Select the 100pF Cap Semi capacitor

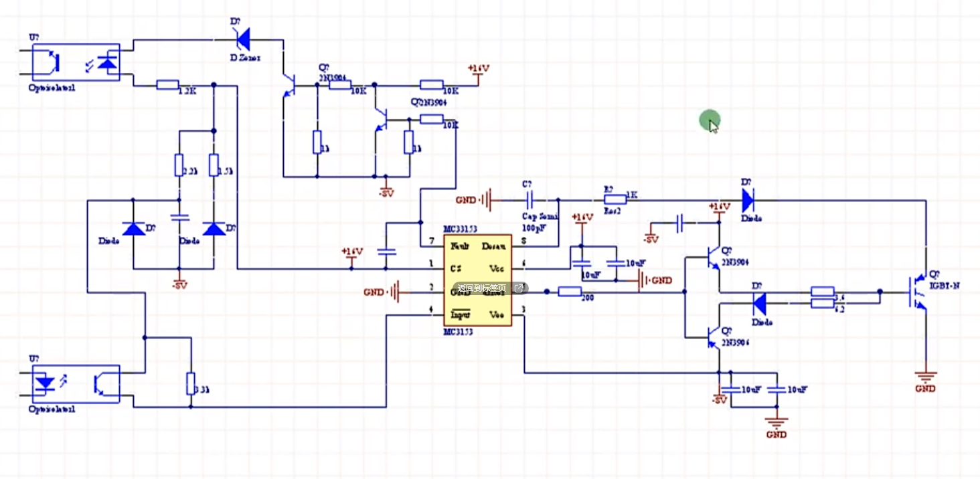pos(528,199)
